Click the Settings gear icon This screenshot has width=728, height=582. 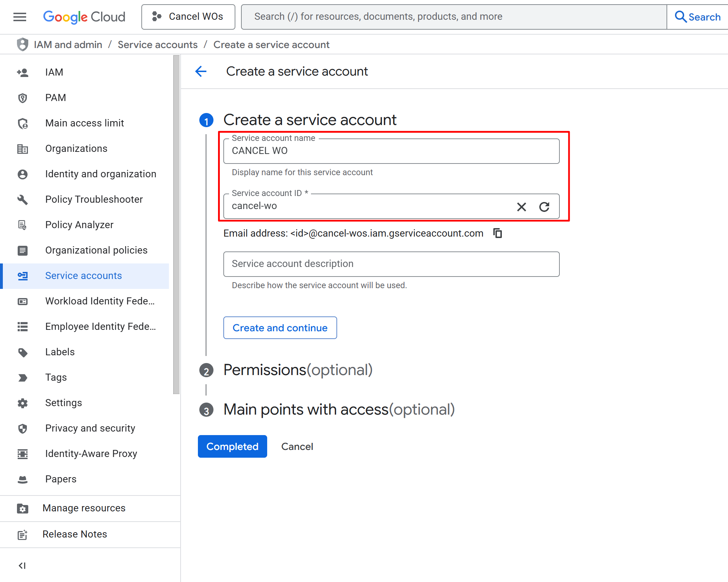coord(23,403)
